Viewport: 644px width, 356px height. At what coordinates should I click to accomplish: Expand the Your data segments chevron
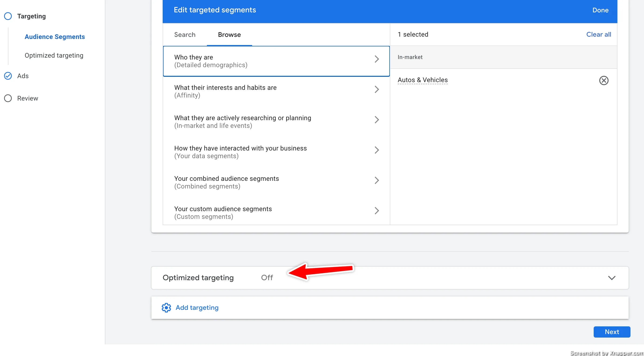[377, 150]
